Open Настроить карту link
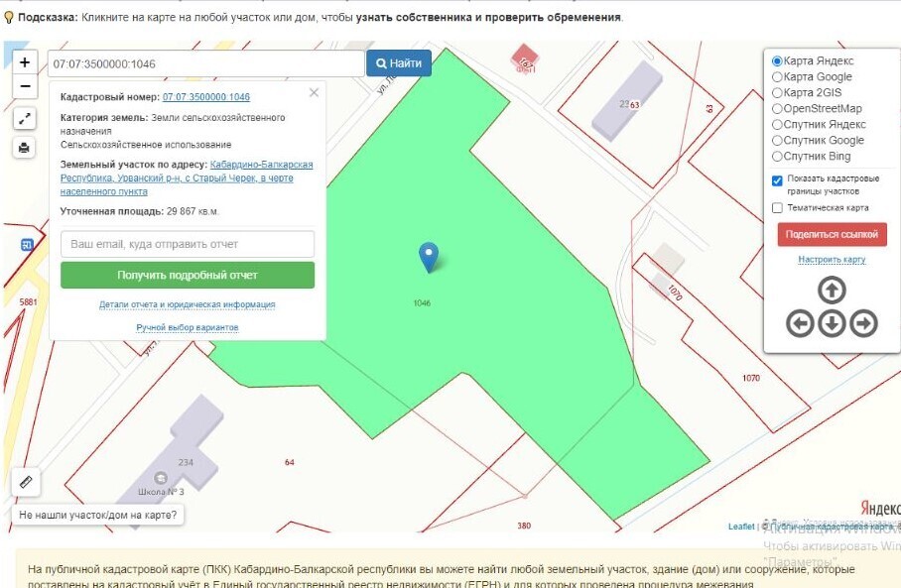The image size is (901, 588). [832, 260]
